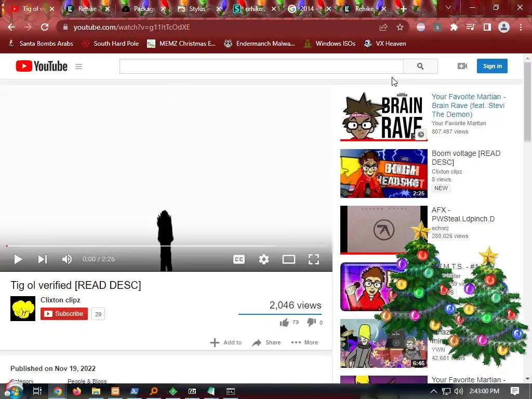This screenshot has width=532, height=399.
Task: Open player settings gear
Action: pyautogui.click(x=263, y=260)
